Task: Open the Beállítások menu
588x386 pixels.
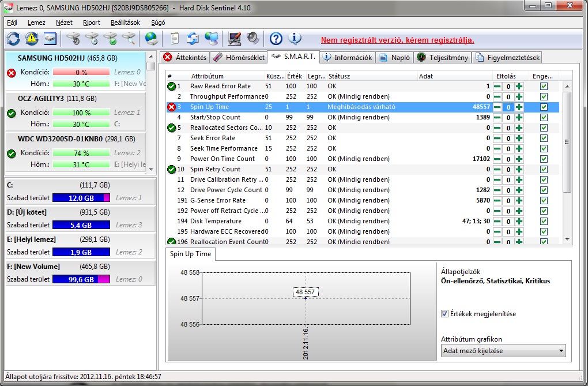Action: point(125,23)
